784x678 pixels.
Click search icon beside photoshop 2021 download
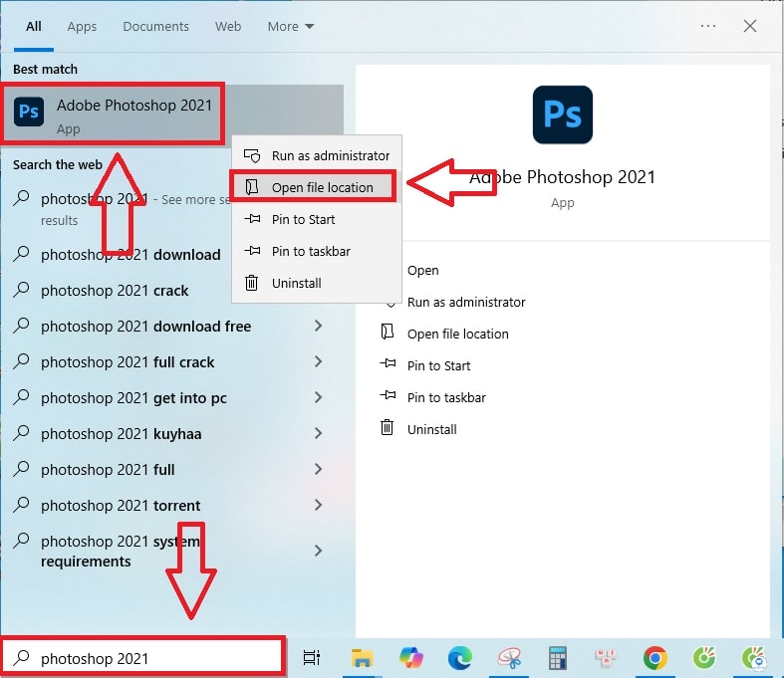pos(22,254)
